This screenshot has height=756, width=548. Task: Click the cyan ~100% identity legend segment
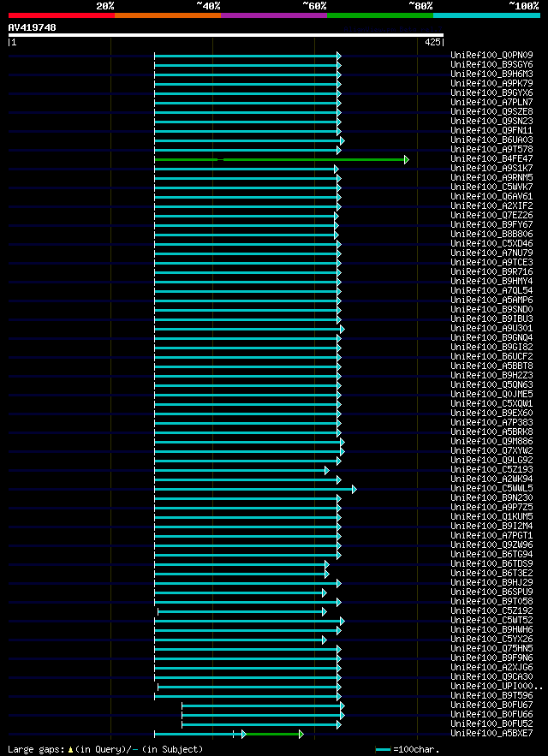tap(486, 15)
